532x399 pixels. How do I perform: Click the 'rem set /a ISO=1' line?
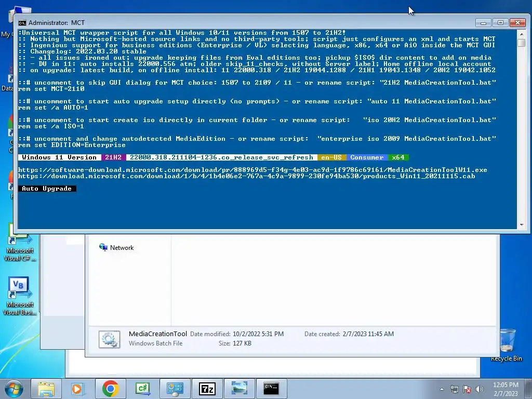pos(51,126)
